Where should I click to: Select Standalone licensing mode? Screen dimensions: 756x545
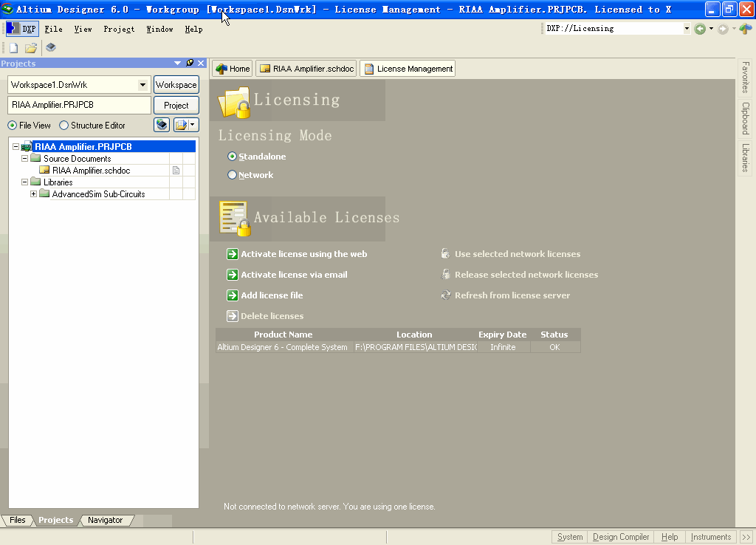[x=232, y=157]
